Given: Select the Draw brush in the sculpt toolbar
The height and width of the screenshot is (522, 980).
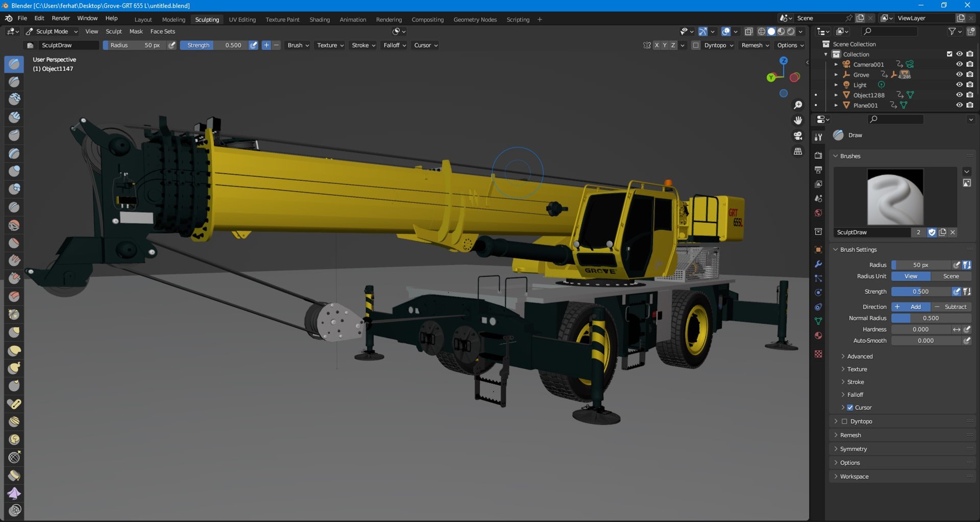Looking at the screenshot, I should (14, 64).
